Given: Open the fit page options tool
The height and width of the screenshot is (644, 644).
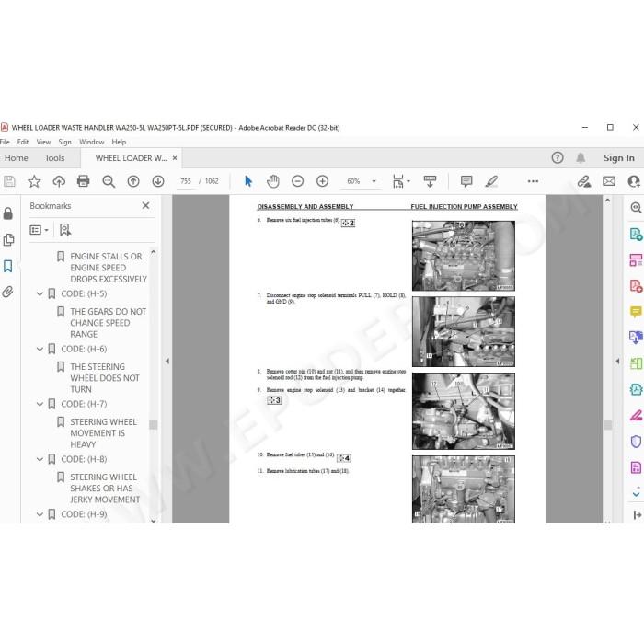Looking at the screenshot, I should coord(400,181).
